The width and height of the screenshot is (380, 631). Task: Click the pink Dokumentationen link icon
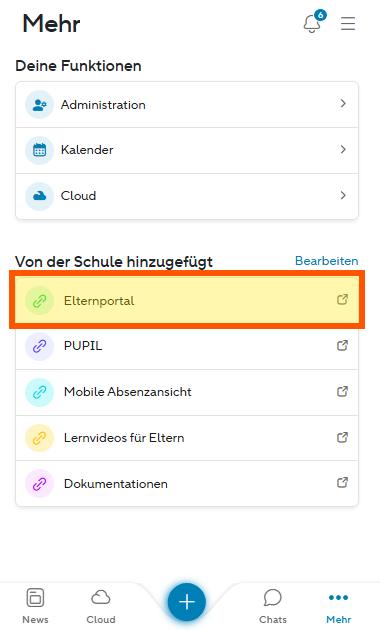point(39,483)
